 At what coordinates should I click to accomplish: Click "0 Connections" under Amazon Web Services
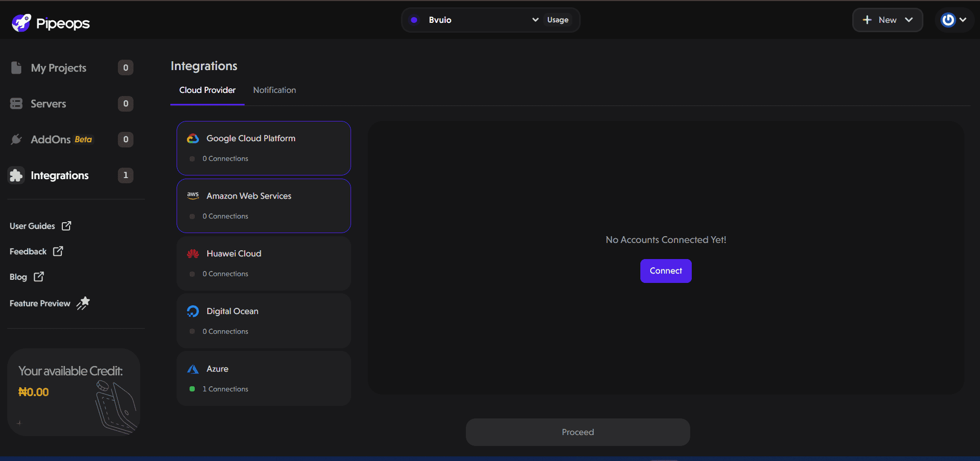coord(225,216)
